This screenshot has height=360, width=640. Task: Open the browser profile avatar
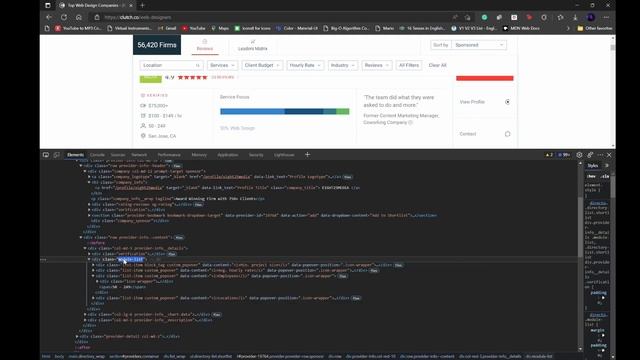[x=591, y=18]
